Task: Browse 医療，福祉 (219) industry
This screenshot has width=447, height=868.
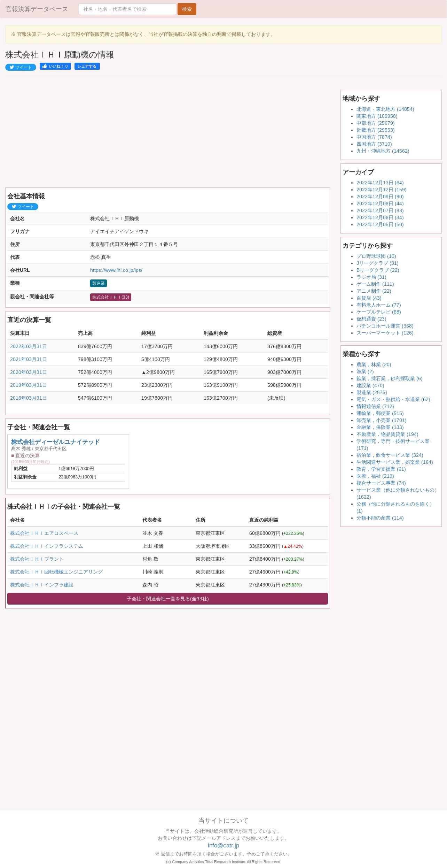Action: point(375,476)
